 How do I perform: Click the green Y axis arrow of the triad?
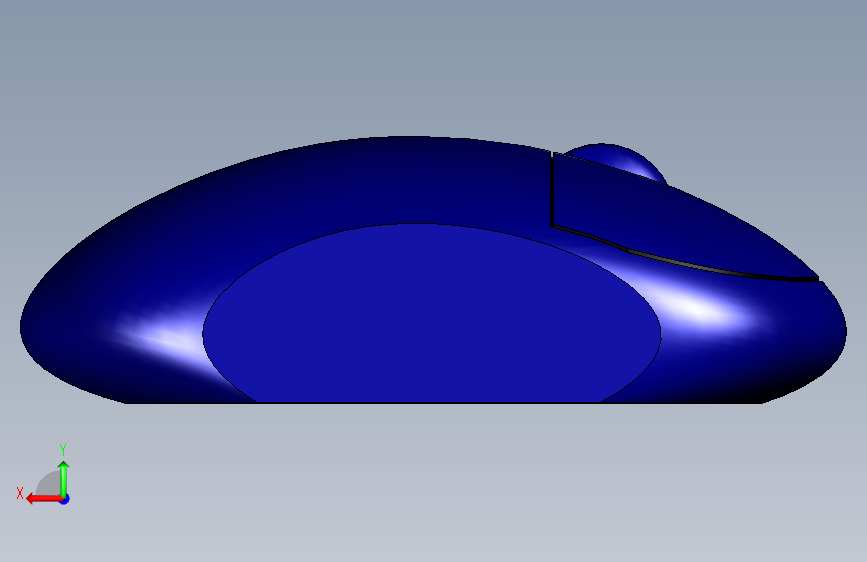pyautogui.click(x=64, y=478)
